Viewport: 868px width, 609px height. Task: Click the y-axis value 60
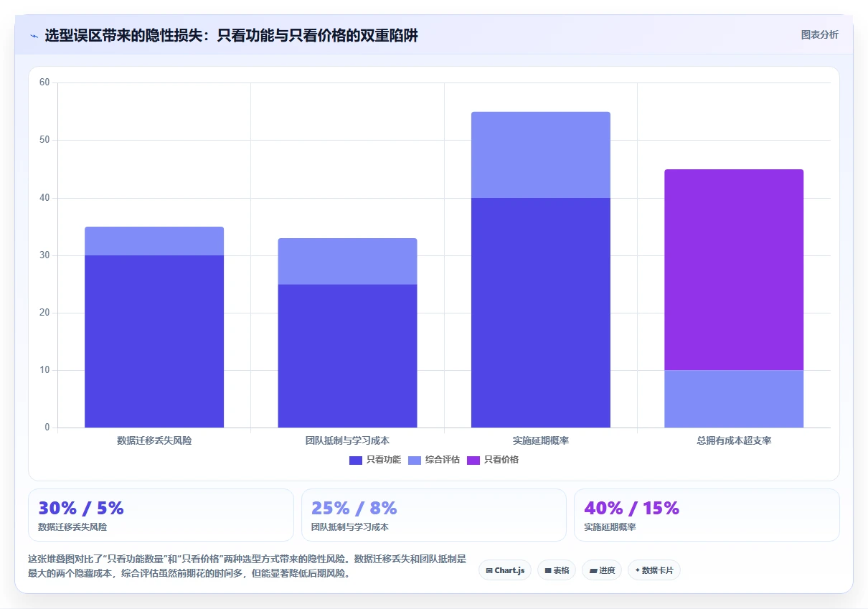(44, 82)
